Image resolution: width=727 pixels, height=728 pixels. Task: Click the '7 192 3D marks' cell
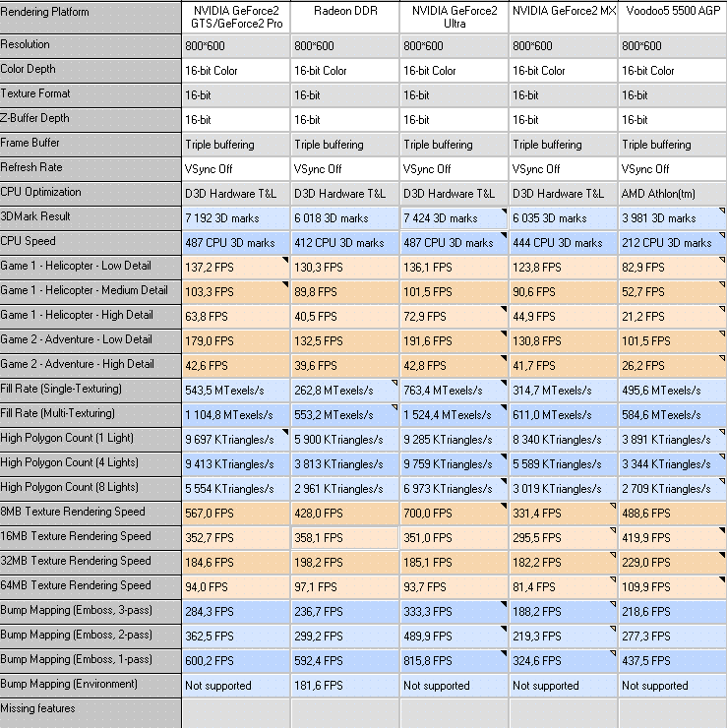click(236, 218)
